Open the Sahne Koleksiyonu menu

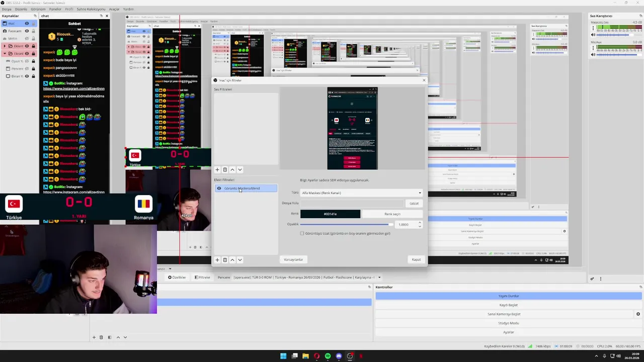tap(91, 9)
